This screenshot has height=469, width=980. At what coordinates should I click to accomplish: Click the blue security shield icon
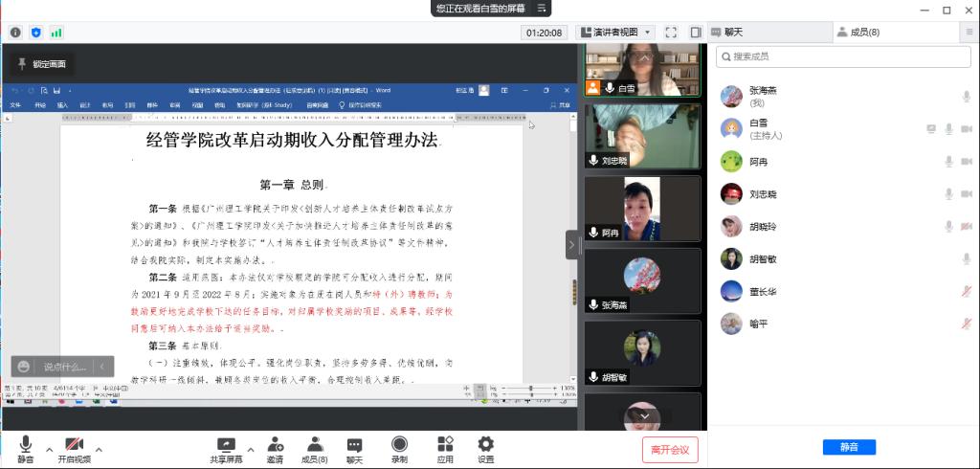tap(36, 33)
